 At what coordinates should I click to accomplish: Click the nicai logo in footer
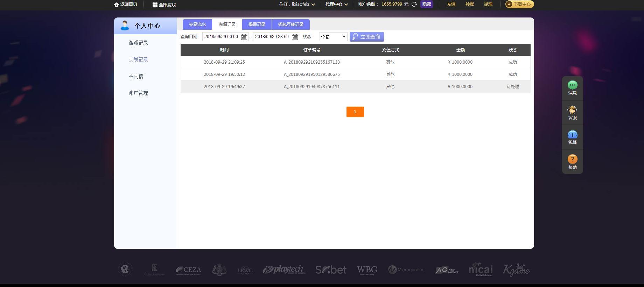tap(481, 270)
